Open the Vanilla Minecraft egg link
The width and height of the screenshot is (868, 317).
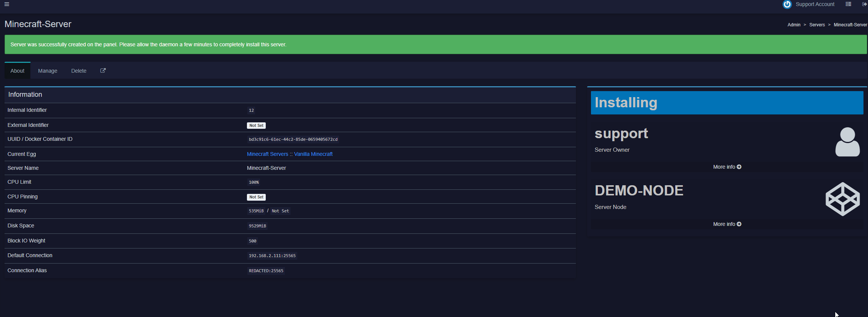tap(313, 154)
